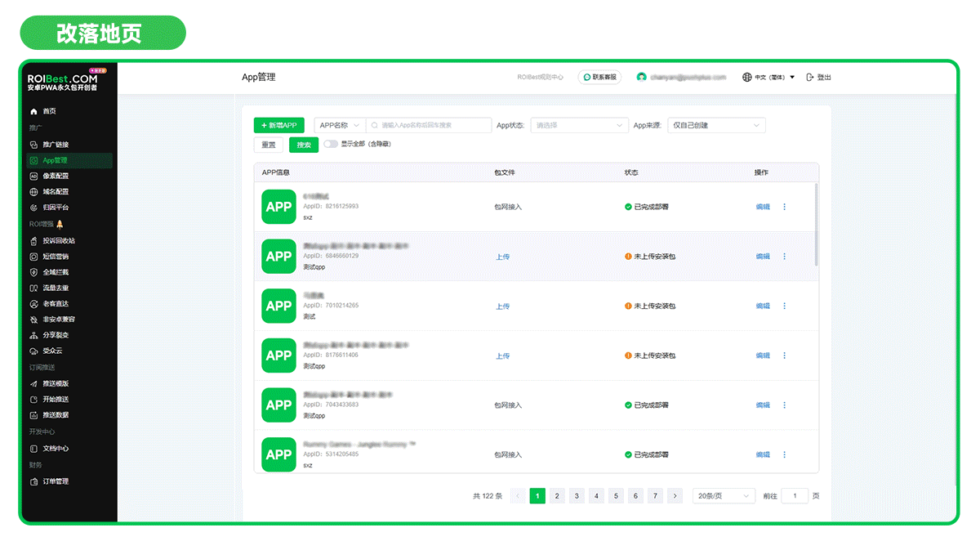The width and height of the screenshot is (980, 559).
Task: Open the 首页 home icon in sidebar
Action: pyautogui.click(x=33, y=111)
